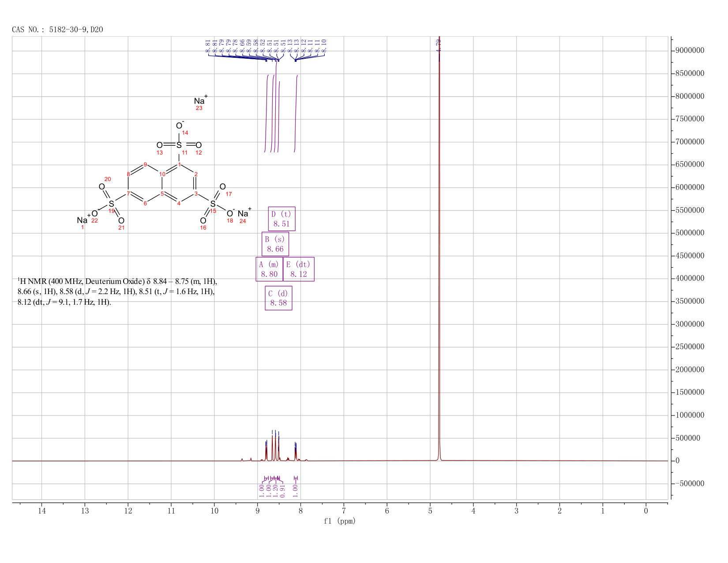Click the sulfur atom numbered 11

click(179, 145)
